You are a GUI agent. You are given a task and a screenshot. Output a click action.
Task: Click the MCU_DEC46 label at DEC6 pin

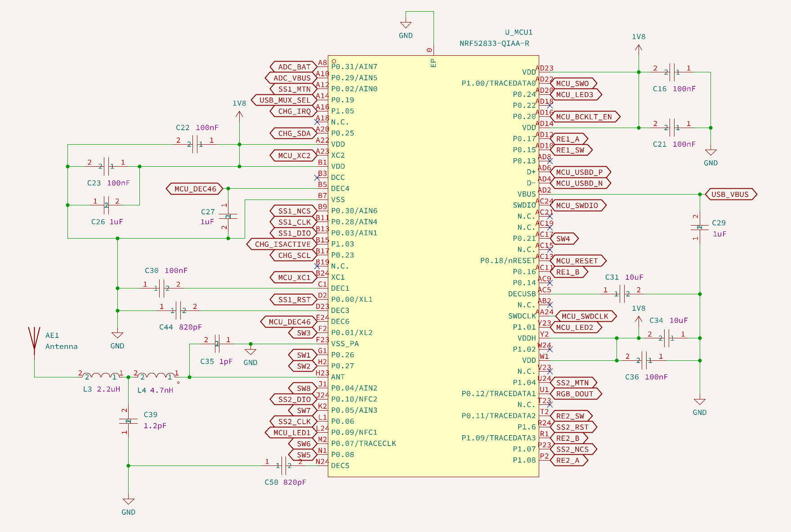[289, 322]
